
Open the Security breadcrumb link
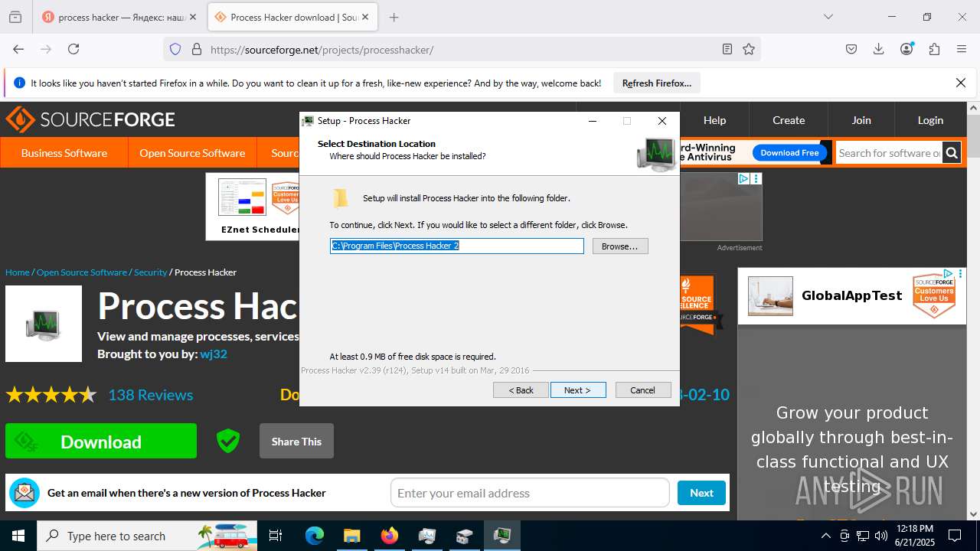coord(150,272)
